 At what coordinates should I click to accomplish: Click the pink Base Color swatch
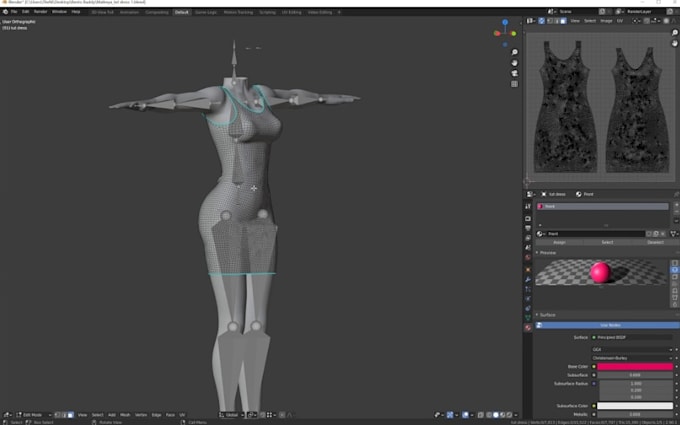[635, 367]
